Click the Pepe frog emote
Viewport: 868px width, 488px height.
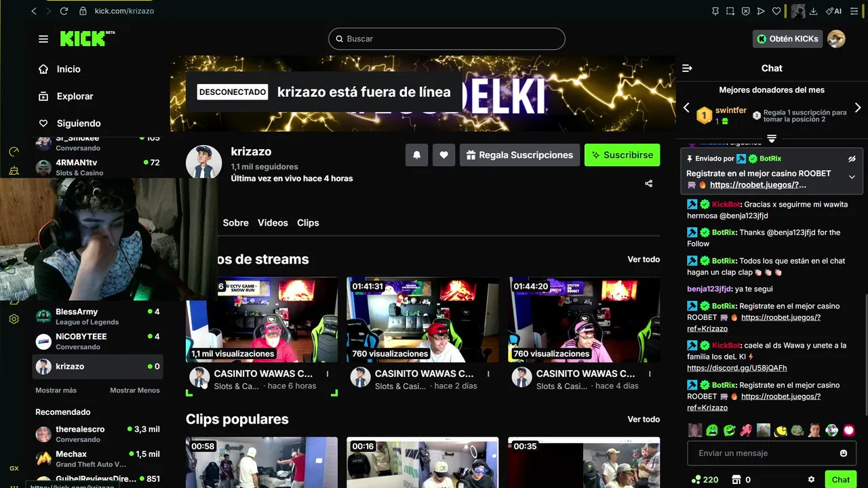pyautogui.click(x=797, y=430)
